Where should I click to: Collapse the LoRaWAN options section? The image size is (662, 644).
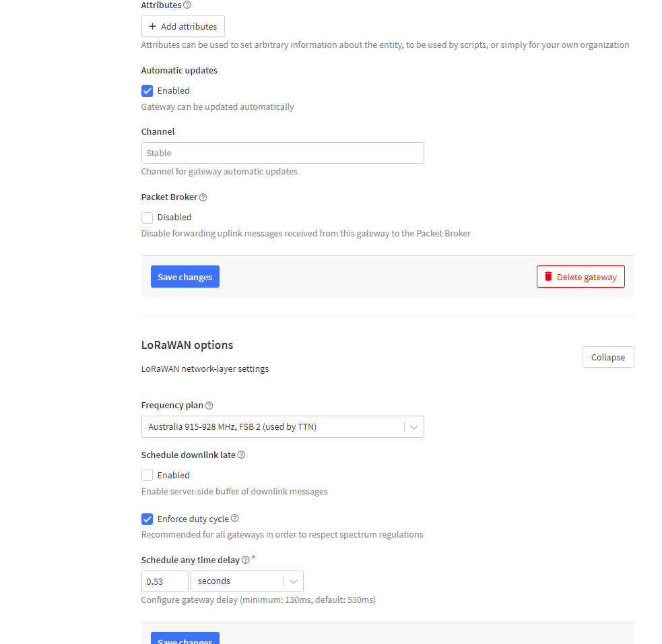tap(607, 357)
